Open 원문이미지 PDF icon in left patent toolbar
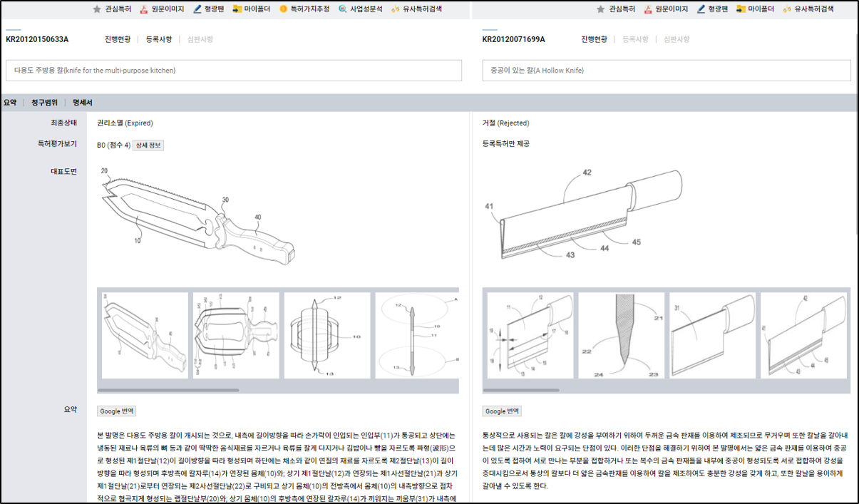Image resolution: width=859 pixels, height=504 pixels. [144, 9]
